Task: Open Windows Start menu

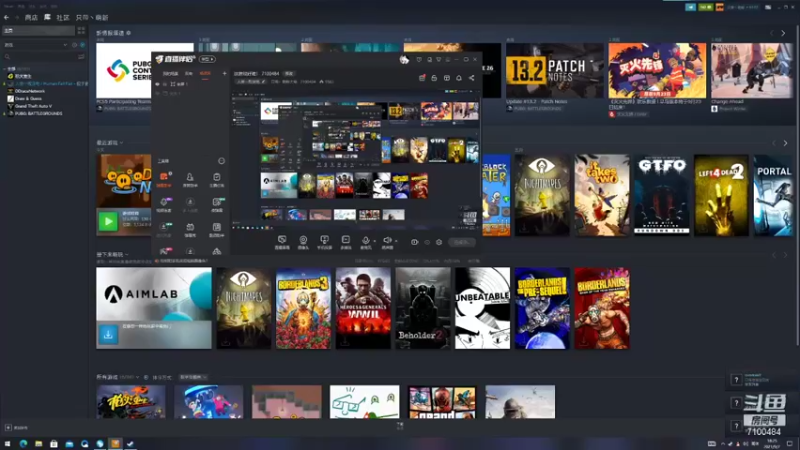Action: coord(7,444)
